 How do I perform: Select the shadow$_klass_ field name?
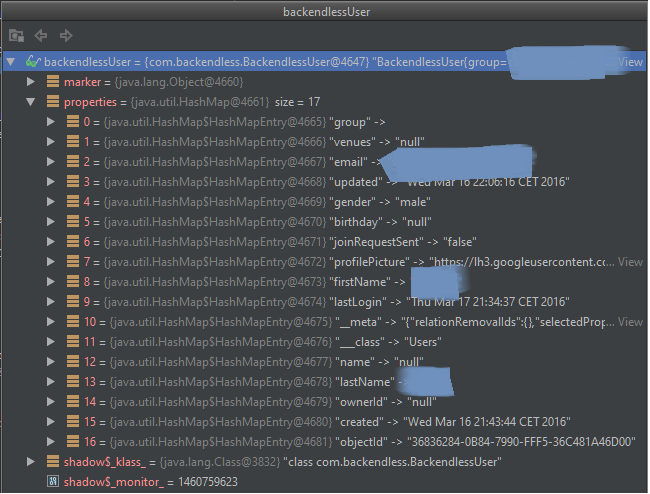pyautogui.click(x=105, y=462)
